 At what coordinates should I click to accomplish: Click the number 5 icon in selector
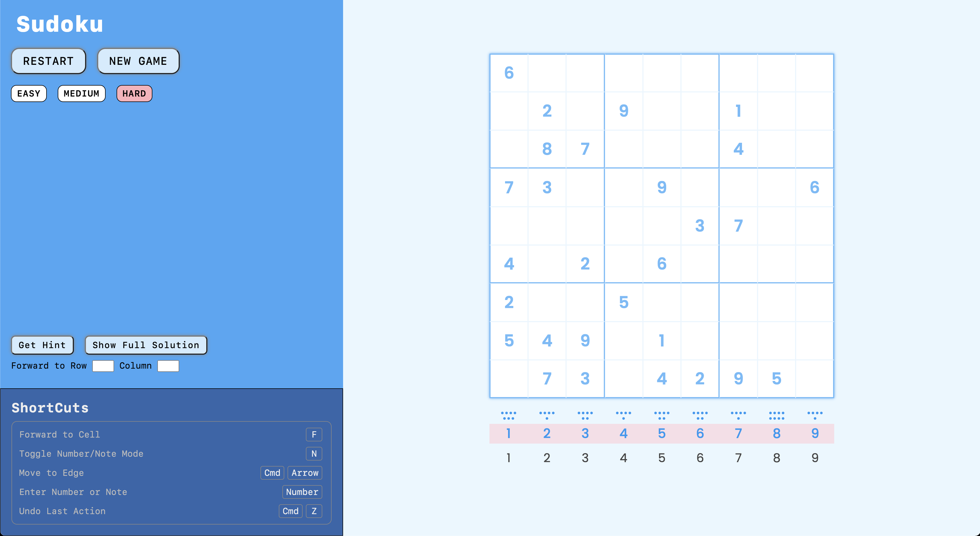tap(661, 434)
